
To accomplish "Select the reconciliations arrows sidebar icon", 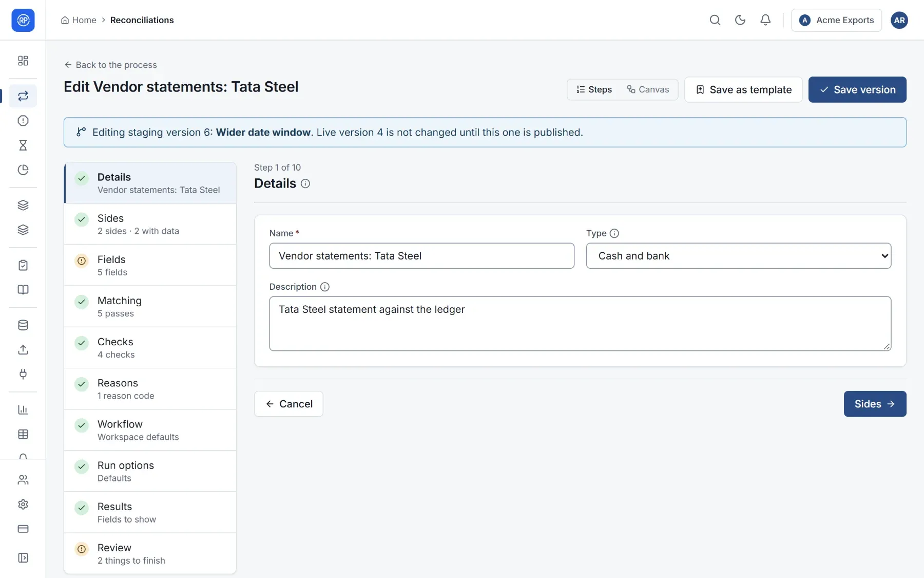I will pos(23,96).
